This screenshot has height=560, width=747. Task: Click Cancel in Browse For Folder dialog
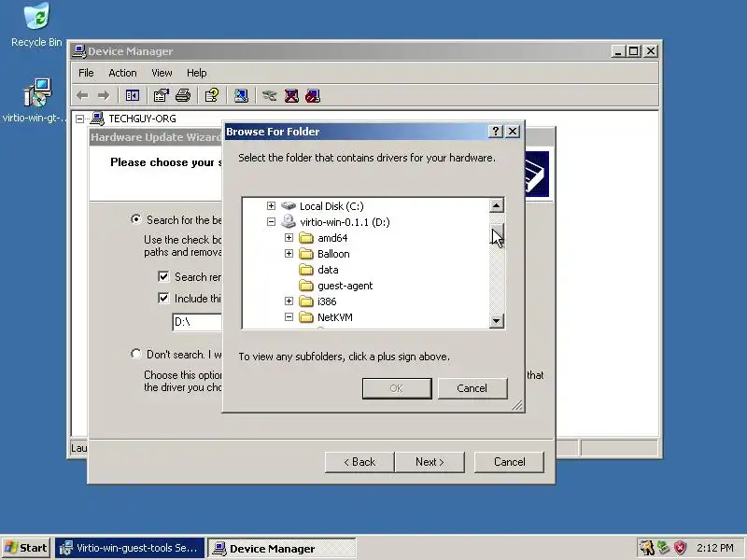click(x=472, y=388)
